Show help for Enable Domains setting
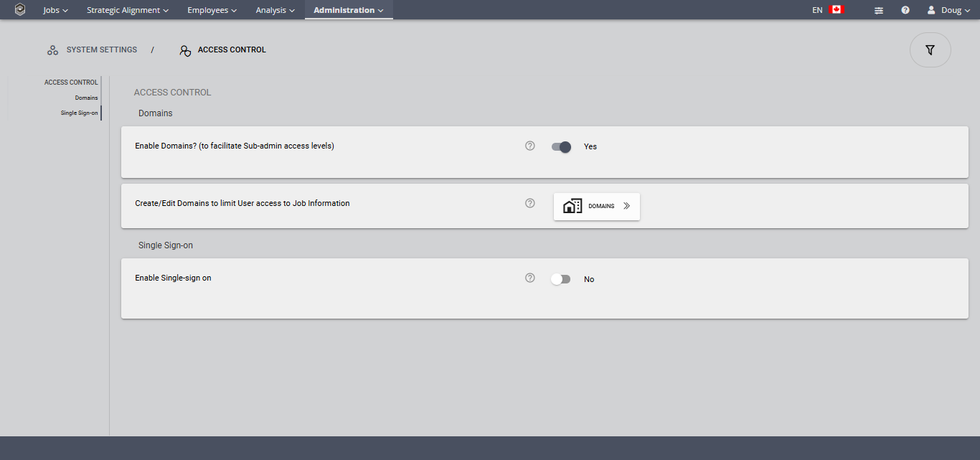 point(530,146)
